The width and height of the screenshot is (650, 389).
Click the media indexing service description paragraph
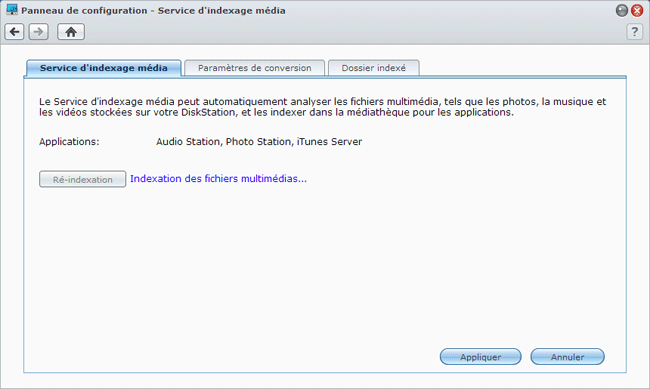323,107
